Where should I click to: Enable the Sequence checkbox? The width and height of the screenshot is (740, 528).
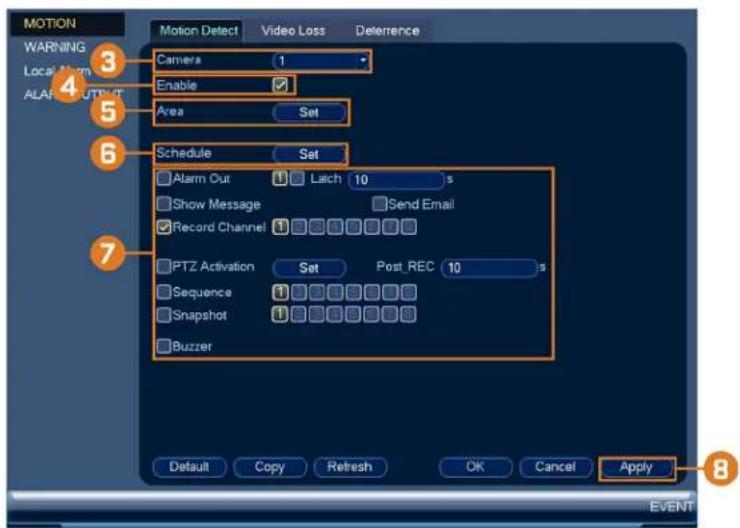click(164, 292)
